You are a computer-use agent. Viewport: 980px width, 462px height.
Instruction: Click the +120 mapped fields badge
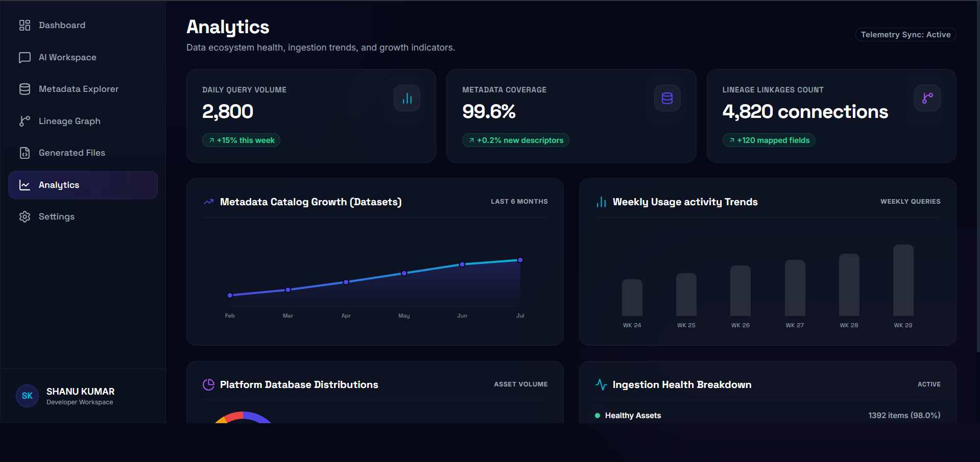(769, 140)
